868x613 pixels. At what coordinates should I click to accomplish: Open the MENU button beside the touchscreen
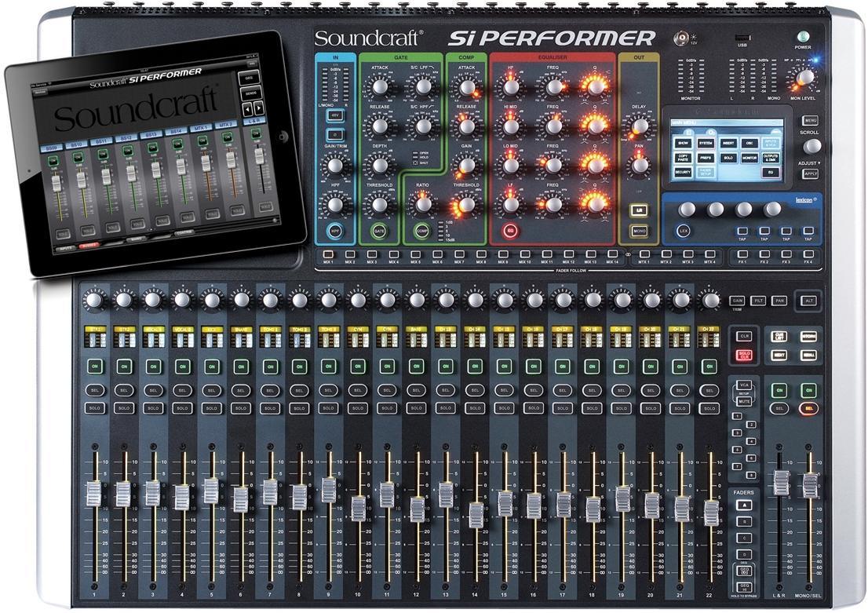point(811,120)
